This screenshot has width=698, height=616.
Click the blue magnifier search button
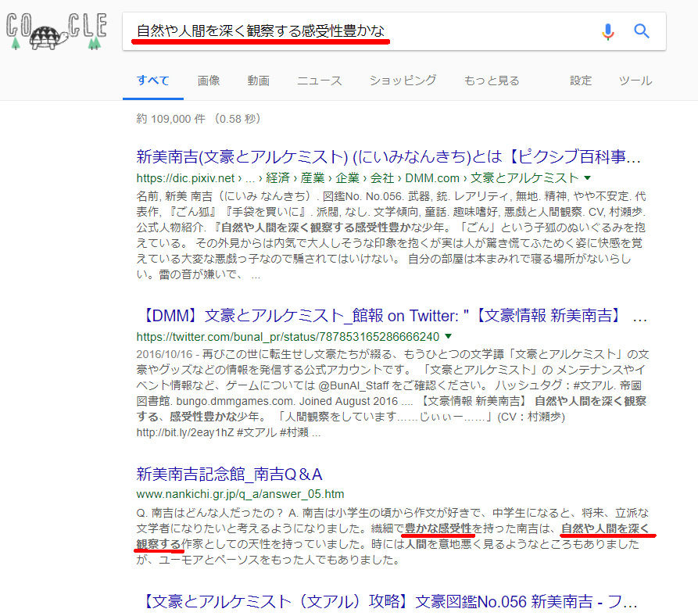point(642,31)
